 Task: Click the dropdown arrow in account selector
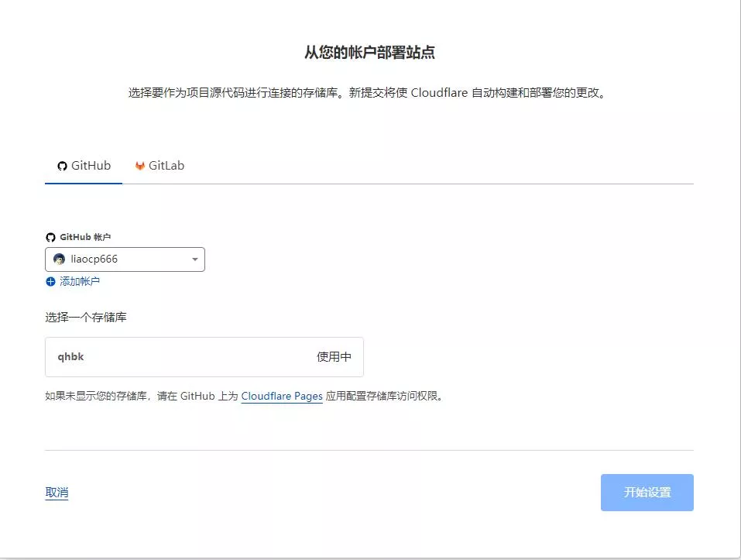tap(194, 259)
